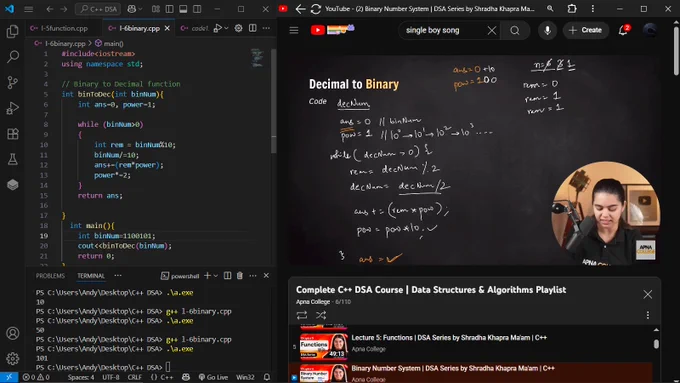Toggle the secondary sidebar visibility
The width and height of the screenshot is (680, 383).
[197, 9]
